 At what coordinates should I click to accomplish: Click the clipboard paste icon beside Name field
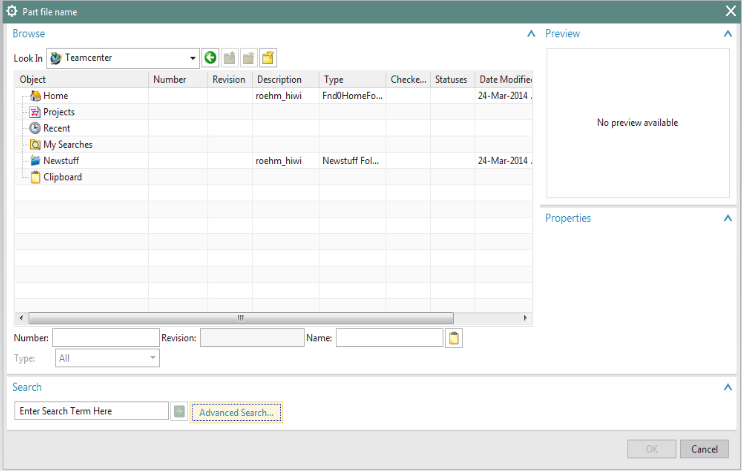454,338
